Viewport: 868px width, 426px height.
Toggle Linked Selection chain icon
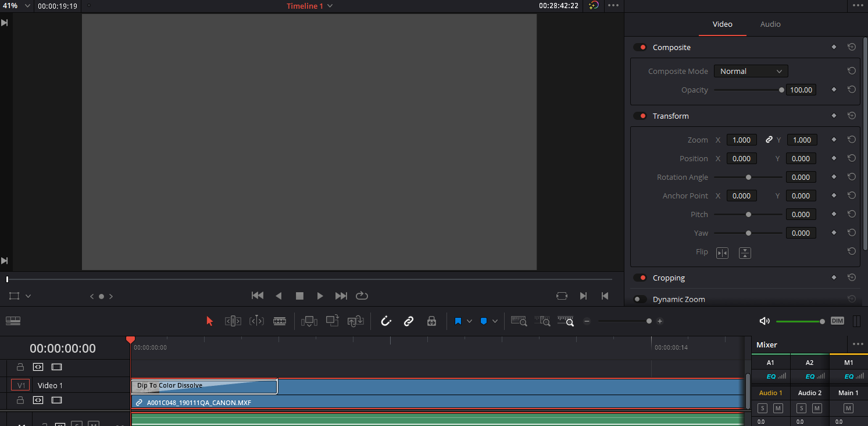point(409,321)
